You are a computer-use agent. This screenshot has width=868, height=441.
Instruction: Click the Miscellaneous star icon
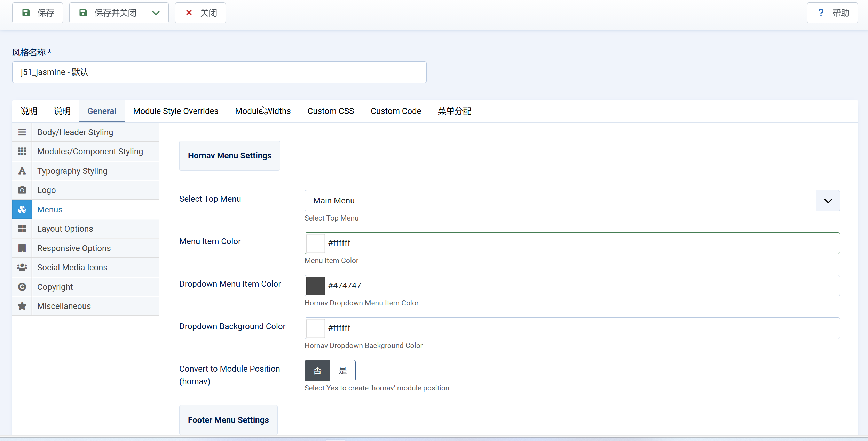coord(22,306)
